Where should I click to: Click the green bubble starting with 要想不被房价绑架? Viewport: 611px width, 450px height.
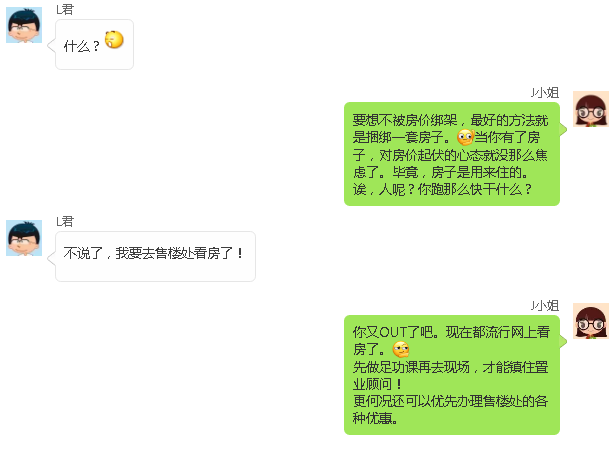452,154
